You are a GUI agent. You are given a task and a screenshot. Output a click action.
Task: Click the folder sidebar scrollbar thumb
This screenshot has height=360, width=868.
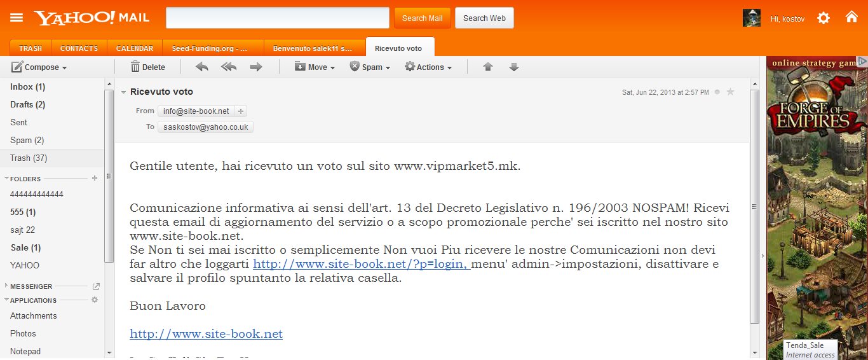click(x=109, y=176)
